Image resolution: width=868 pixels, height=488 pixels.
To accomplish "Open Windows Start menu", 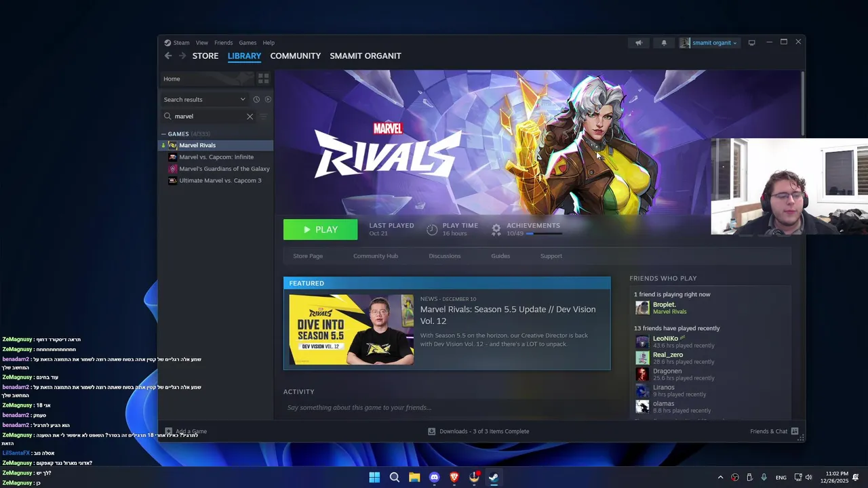I will click(x=374, y=477).
